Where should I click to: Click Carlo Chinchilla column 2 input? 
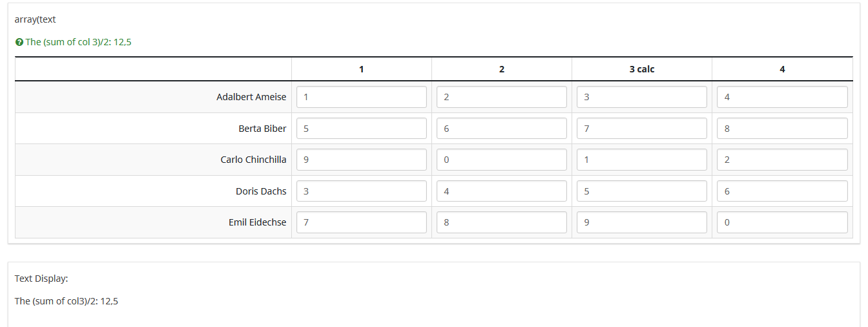click(502, 160)
